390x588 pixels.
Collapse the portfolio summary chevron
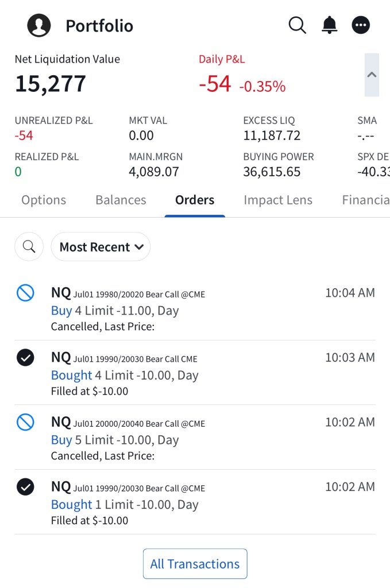372,75
